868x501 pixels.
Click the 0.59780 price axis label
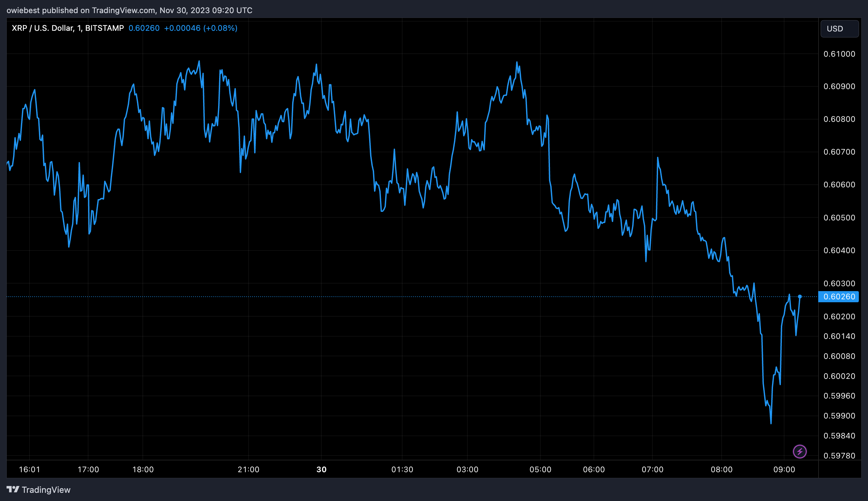839,455
